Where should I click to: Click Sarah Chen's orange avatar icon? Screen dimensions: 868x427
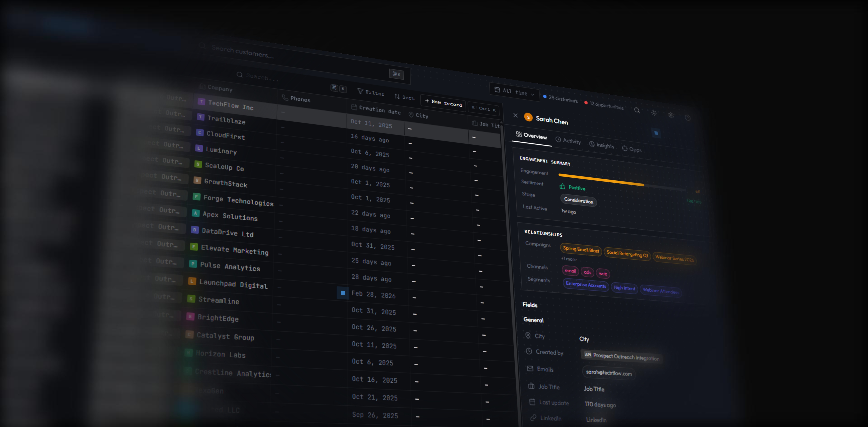528,117
